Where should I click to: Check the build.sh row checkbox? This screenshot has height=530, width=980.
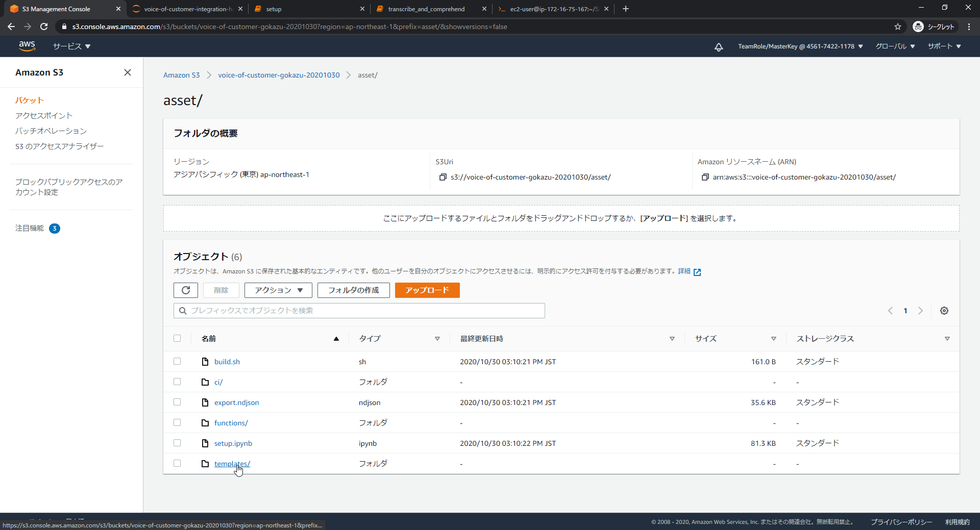point(177,361)
